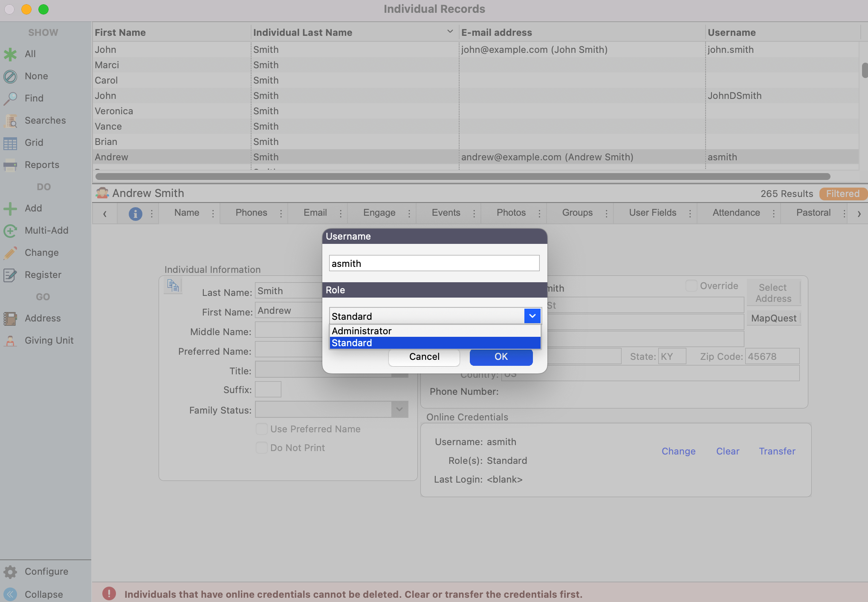Check the Do Not Print option
Viewport: 868px width, 602px height.
click(262, 448)
